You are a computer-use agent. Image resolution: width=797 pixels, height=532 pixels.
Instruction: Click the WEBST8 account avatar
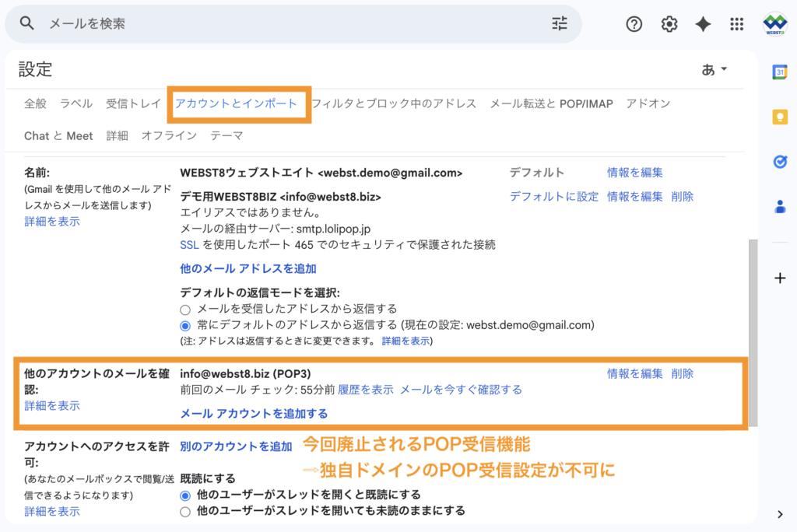pos(775,24)
